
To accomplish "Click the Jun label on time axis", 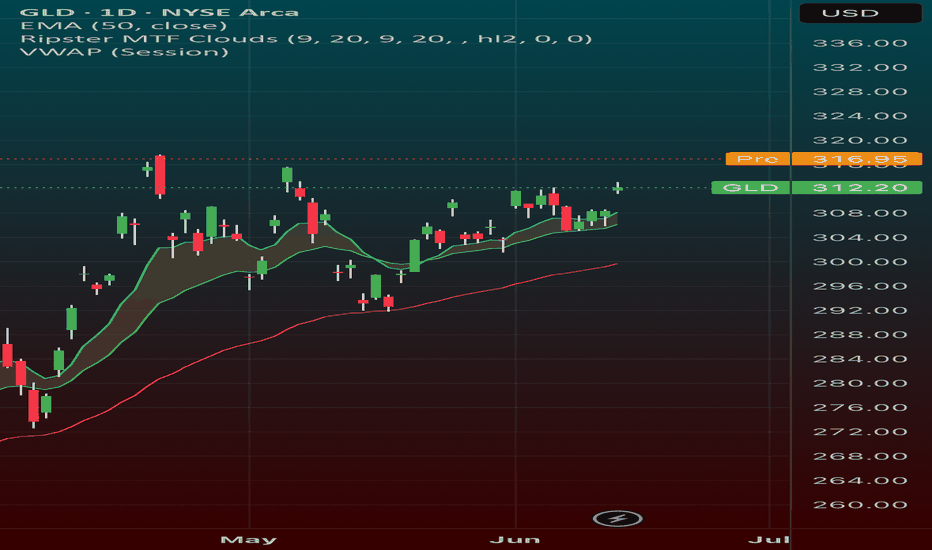I will pos(515,540).
